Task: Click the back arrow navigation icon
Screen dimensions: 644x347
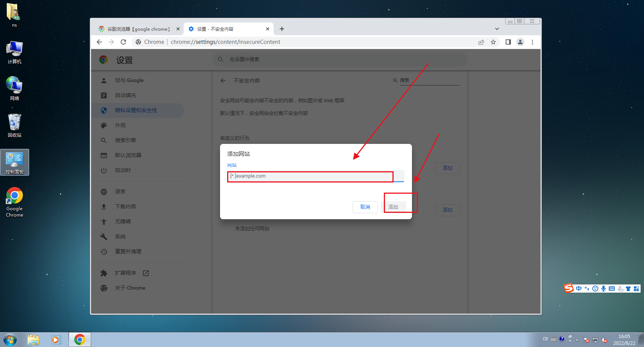Action: tap(99, 42)
